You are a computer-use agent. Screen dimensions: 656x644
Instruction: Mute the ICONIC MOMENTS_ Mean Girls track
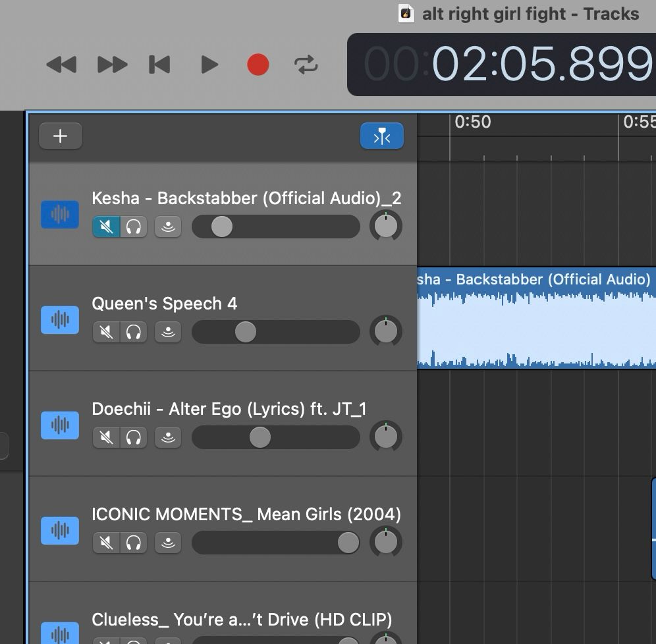(106, 543)
